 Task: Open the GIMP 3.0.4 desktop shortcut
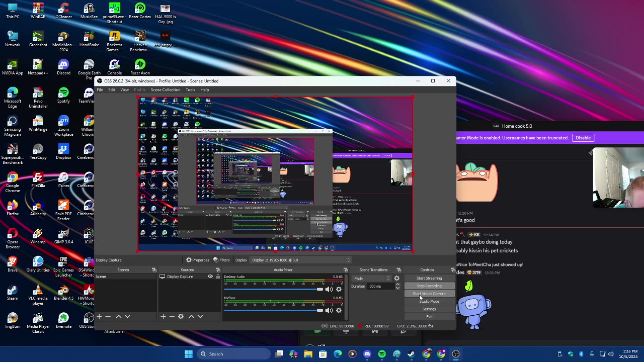click(63, 236)
